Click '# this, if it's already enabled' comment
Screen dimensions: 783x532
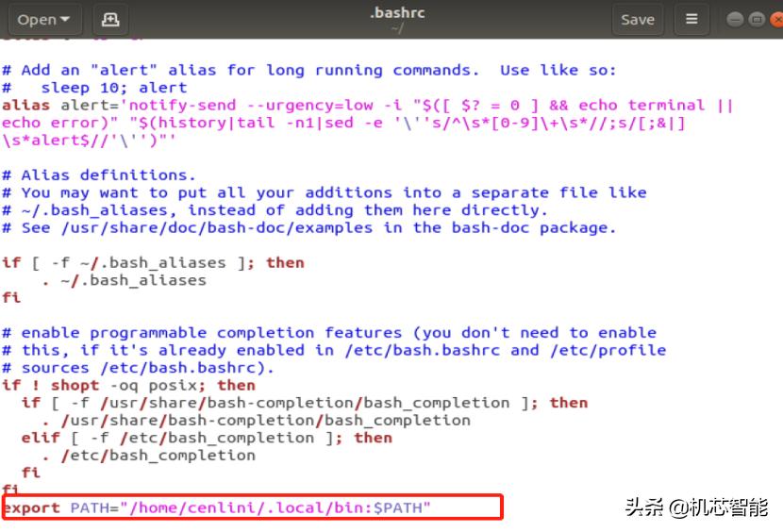(x=334, y=350)
